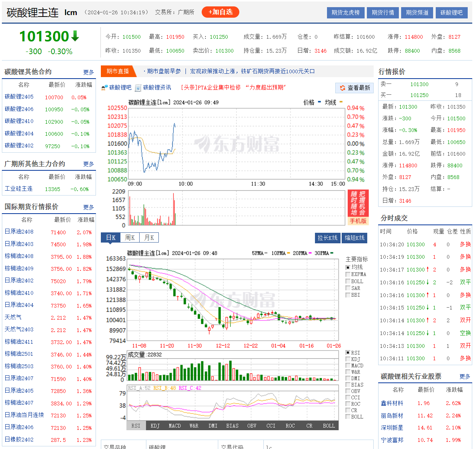The image size is (476, 449).
Task: Click the 卖一 price 101300
Action: (419, 84)
